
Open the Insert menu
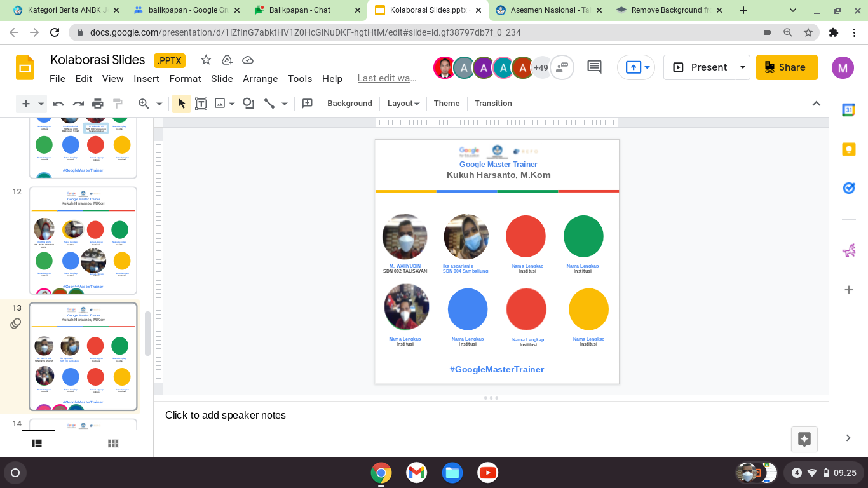(x=146, y=79)
